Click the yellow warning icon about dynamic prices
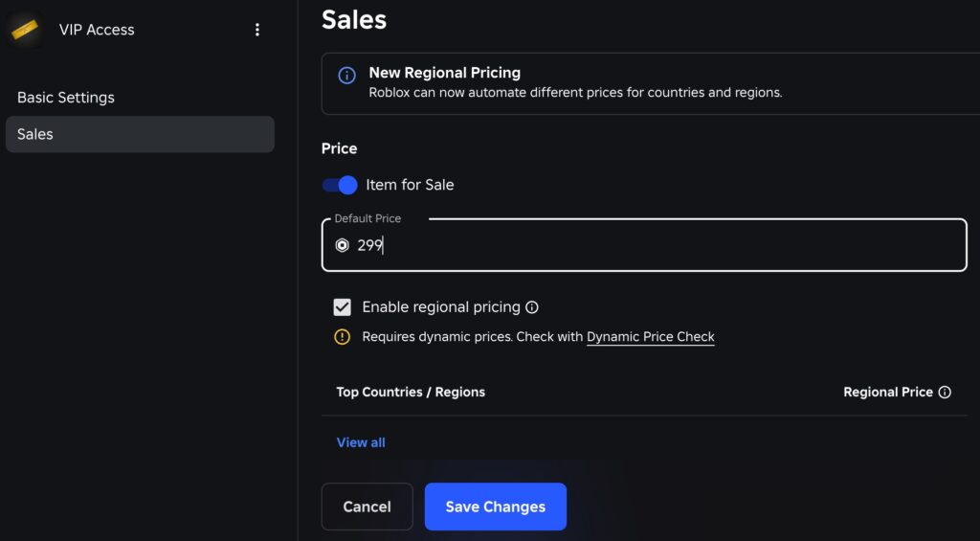Image resolution: width=980 pixels, height=541 pixels. coord(342,337)
